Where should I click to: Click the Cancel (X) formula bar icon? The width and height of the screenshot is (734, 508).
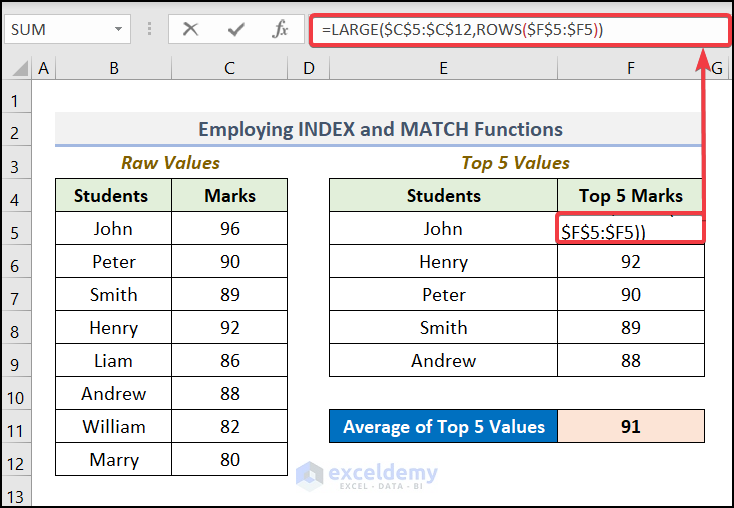pyautogui.click(x=190, y=30)
